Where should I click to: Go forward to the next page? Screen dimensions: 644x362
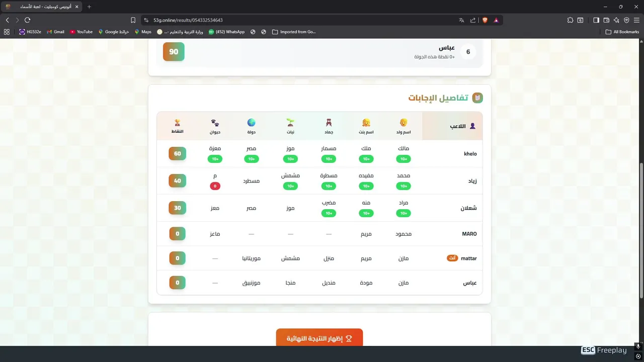17,20
